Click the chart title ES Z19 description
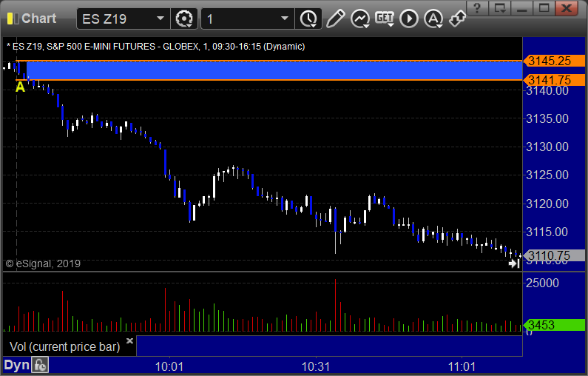Image resolution: width=588 pixels, height=376 pixels. click(x=155, y=47)
